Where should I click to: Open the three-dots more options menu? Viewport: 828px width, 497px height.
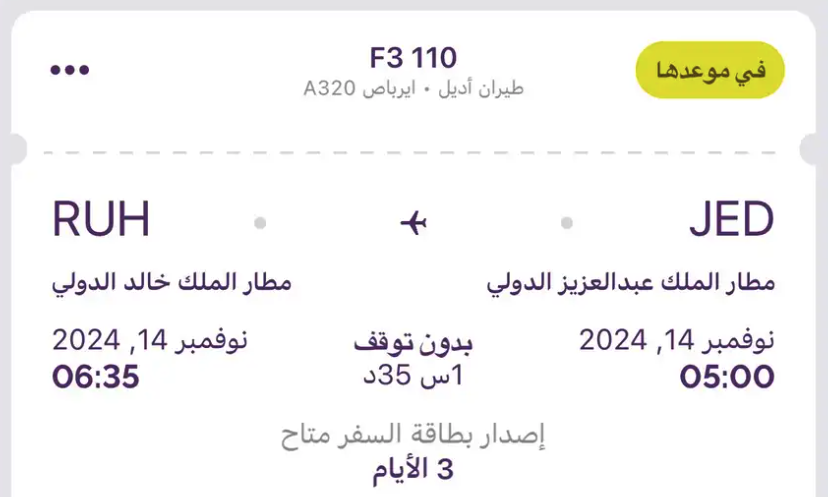pos(70,70)
